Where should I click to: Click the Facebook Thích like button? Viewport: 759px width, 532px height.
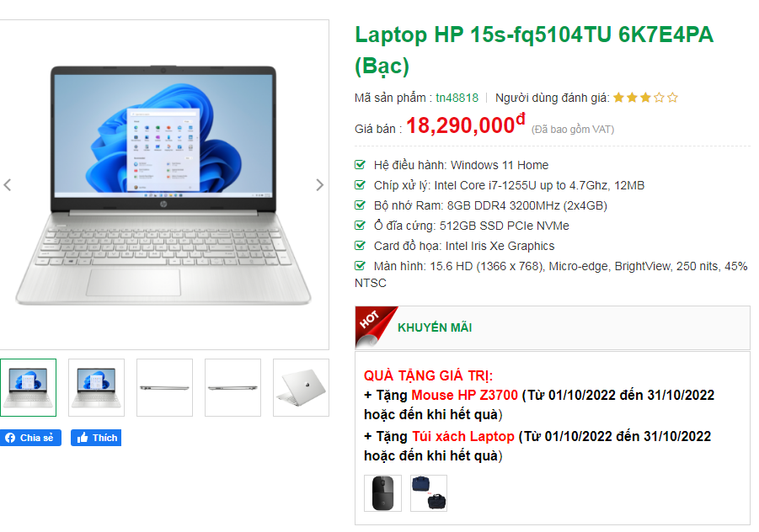(96, 438)
